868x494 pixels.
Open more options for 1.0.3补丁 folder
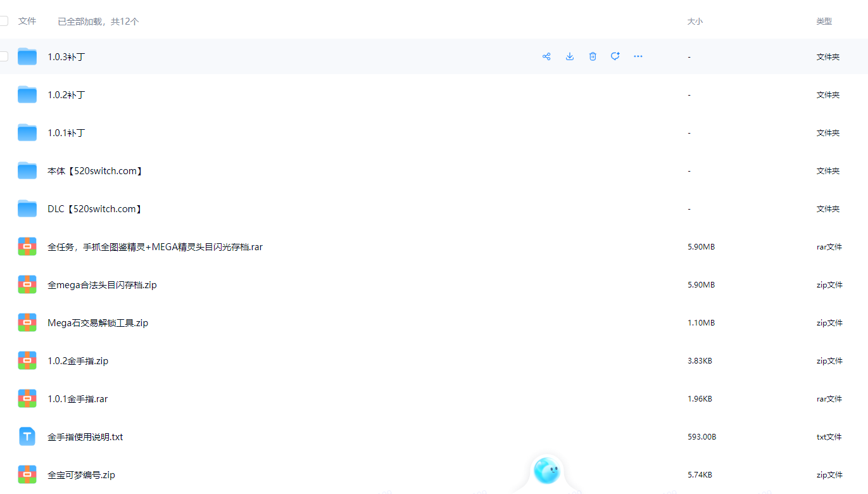[x=638, y=56]
